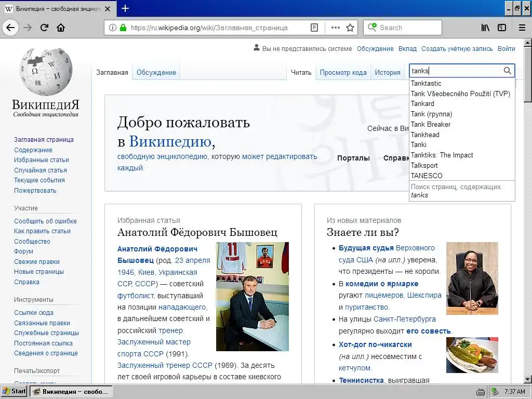
Task: Click the page scrollbar up arrow
Action: [x=528, y=43]
